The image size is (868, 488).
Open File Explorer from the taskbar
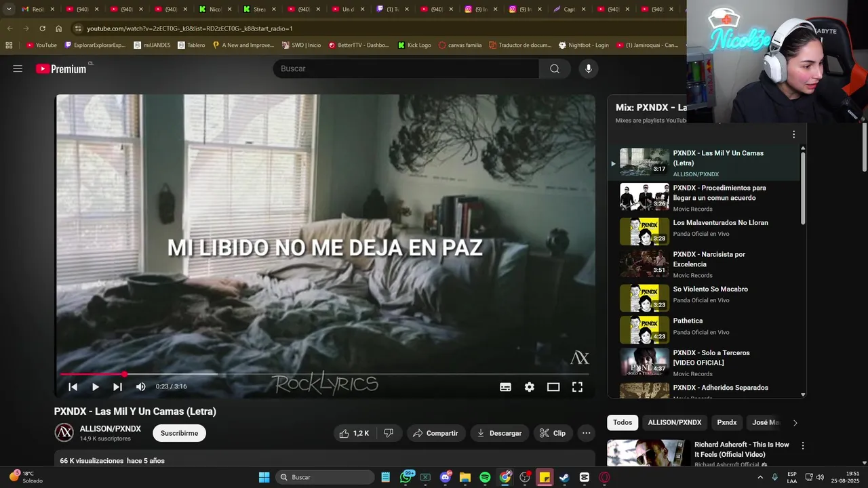tap(465, 477)
